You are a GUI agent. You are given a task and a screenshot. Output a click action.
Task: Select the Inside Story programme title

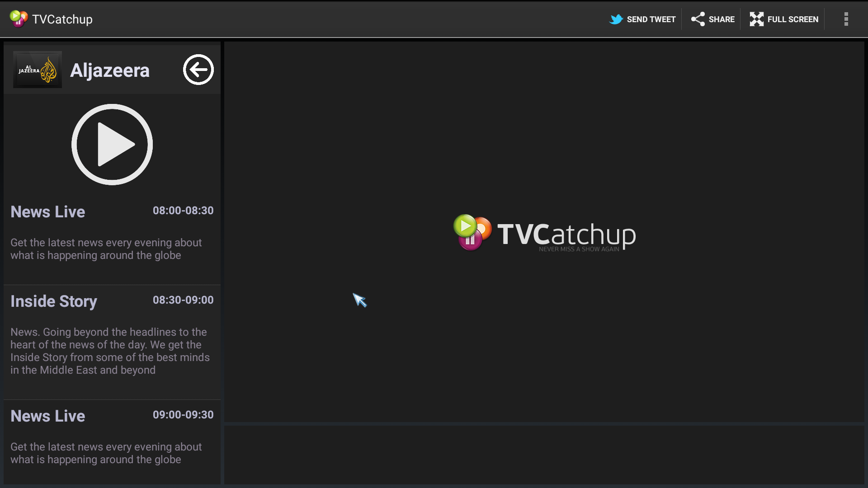54,301
